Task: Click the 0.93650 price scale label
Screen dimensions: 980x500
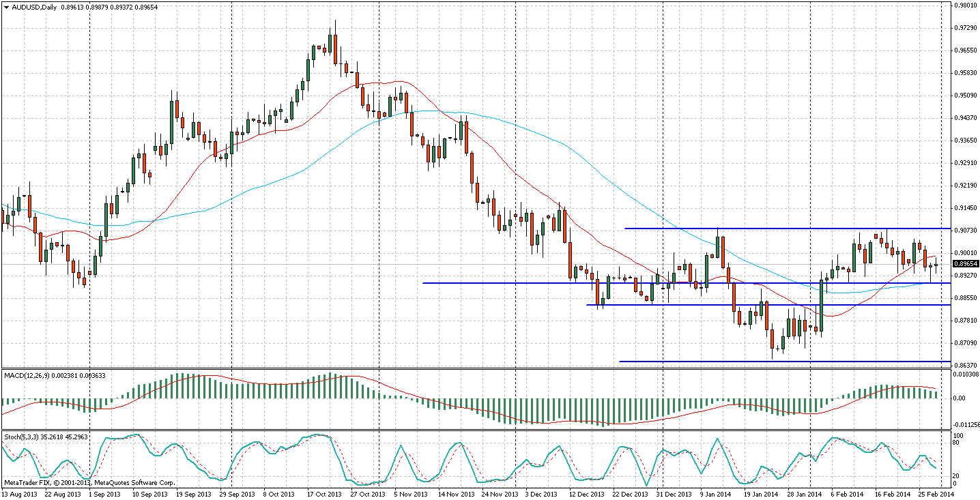Action: [x=966, y=141]
